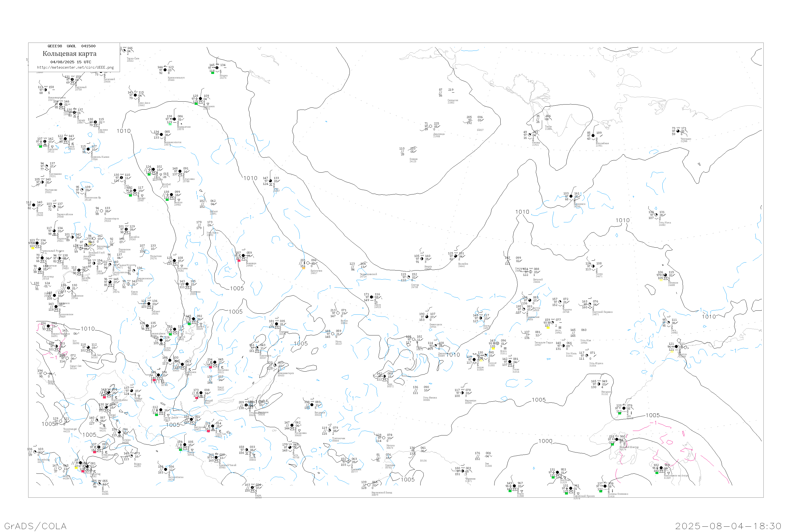Click the QEEE98 UAOL 041500 header
The height and width of the screenshot is (532, 798).
[72, 46]
